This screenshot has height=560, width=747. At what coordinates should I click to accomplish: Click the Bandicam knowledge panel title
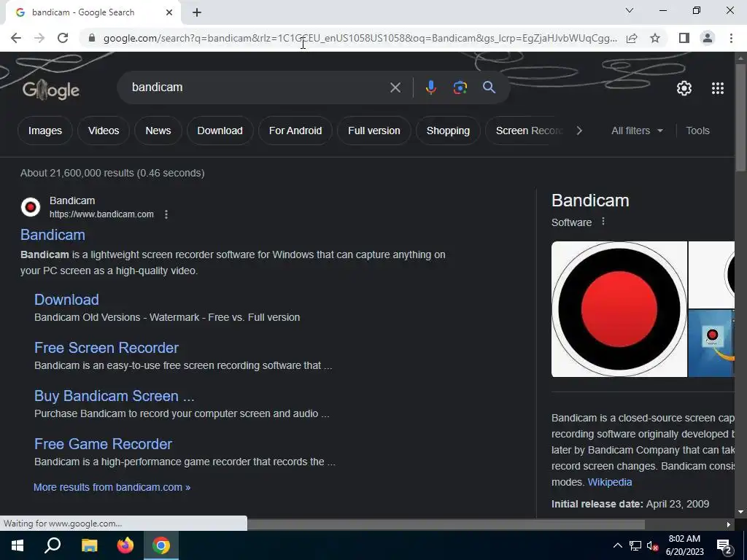pos(590,201)
